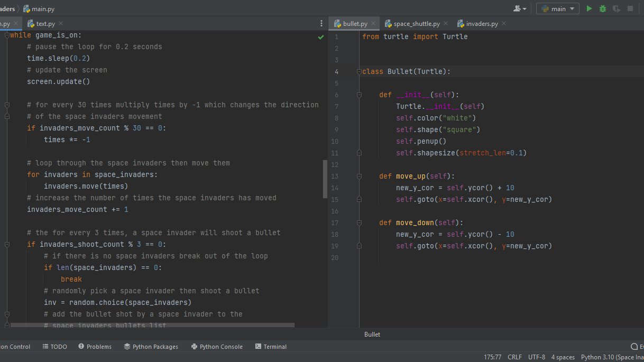Viewport: 644px width, 362px height.
Task: Click the self.shape("square") line
Action: 438,130
